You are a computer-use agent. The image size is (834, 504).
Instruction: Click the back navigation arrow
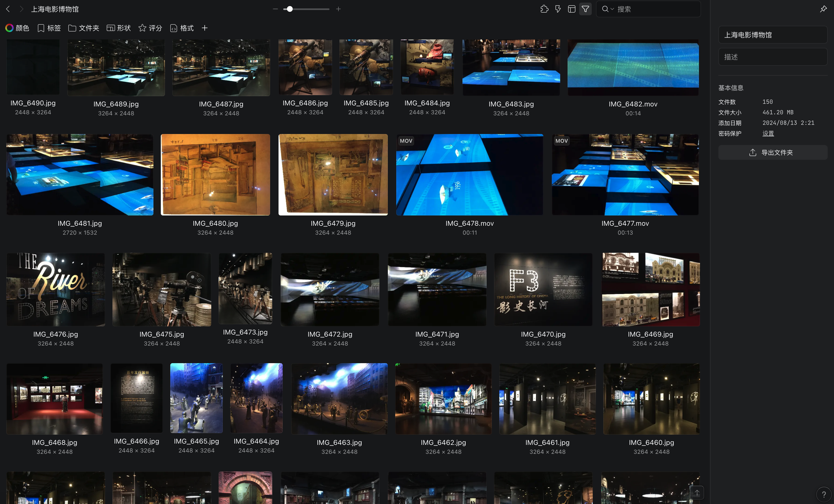coord(8,9)
